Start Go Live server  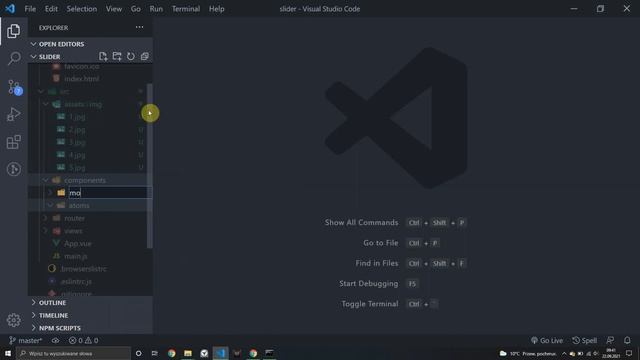(x=547, y=340)
